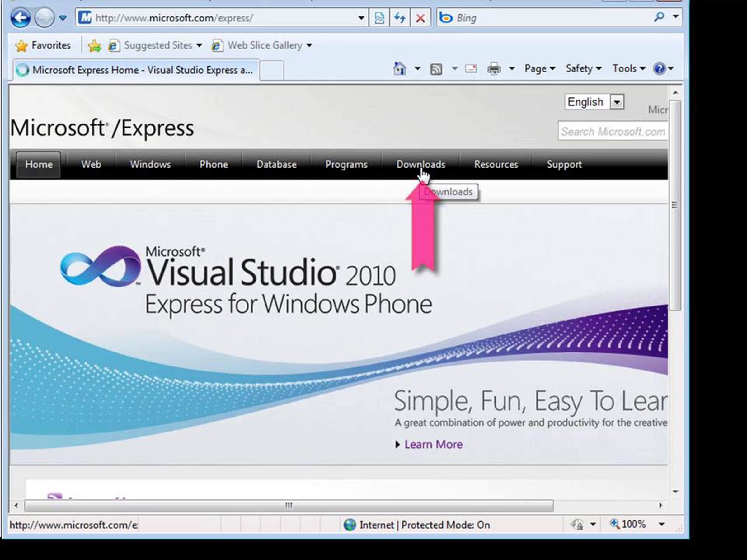Expand the Home icon dropdown arrow
Image resolution: width=747 pixels, height=560 pixels.
pyautogui.click(x=418, y=69)
